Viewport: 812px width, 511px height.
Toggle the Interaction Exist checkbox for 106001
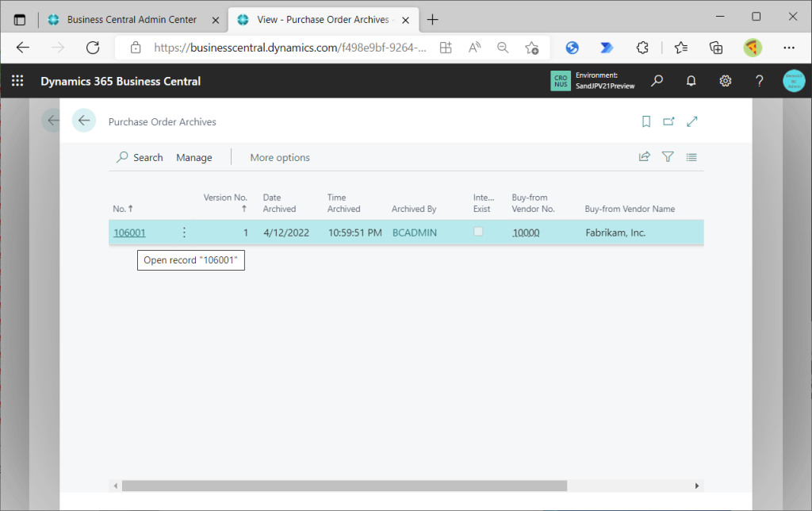478,232
